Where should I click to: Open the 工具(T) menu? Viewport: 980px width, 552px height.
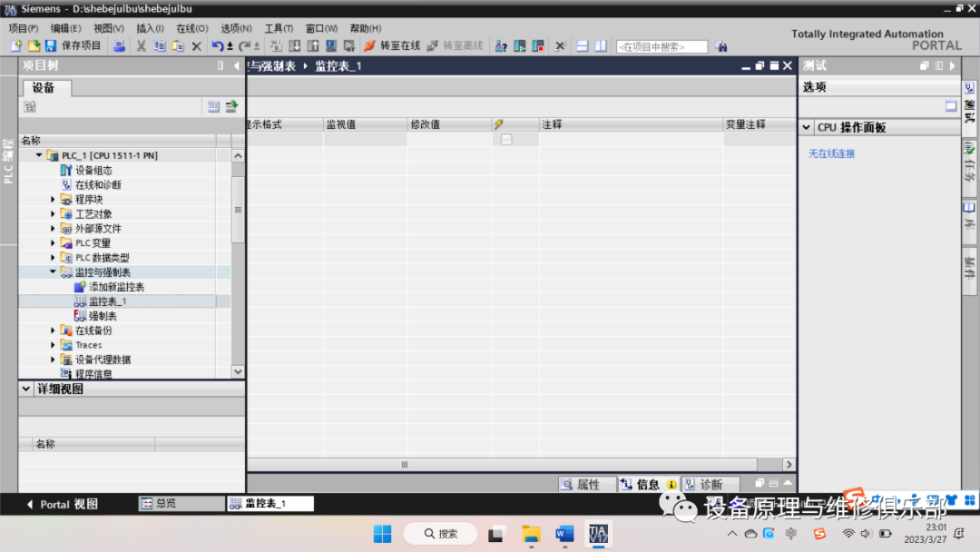pos(279,28)
